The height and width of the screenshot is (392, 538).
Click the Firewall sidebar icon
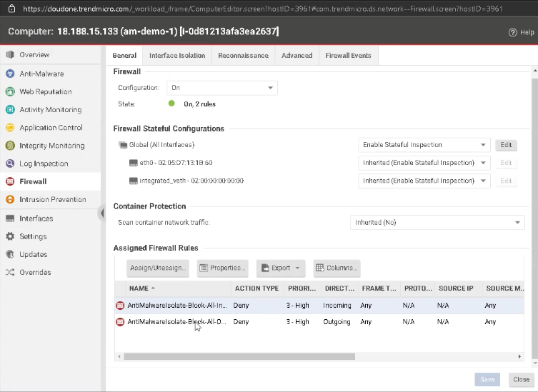[10, 181]
